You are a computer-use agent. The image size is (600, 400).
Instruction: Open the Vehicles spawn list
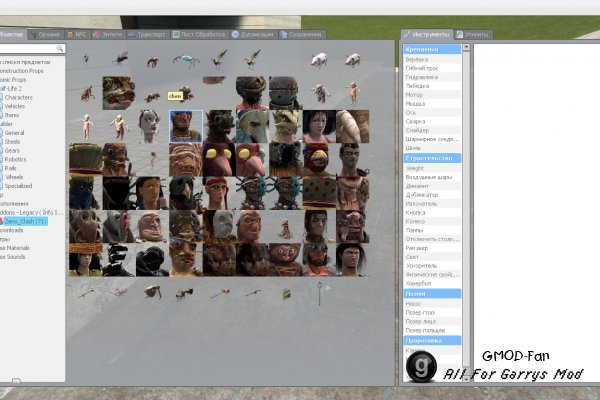15,106
